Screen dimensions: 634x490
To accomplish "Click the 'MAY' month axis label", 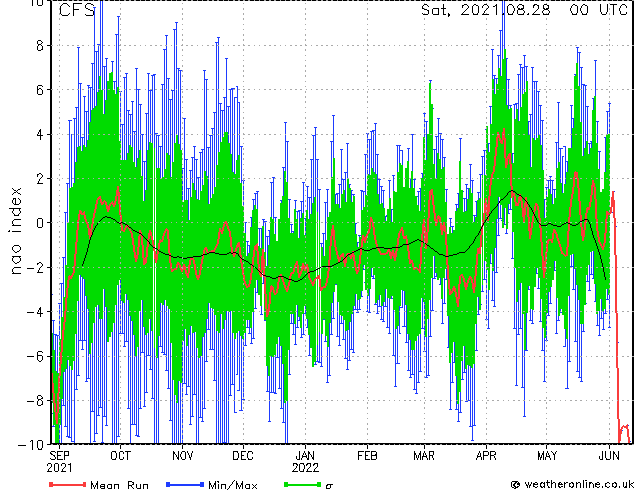I will point(547,456).
